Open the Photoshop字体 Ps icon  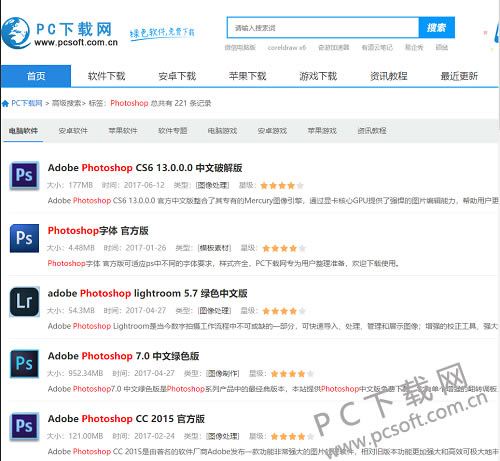pyautogui.click(x=24, y=238)
